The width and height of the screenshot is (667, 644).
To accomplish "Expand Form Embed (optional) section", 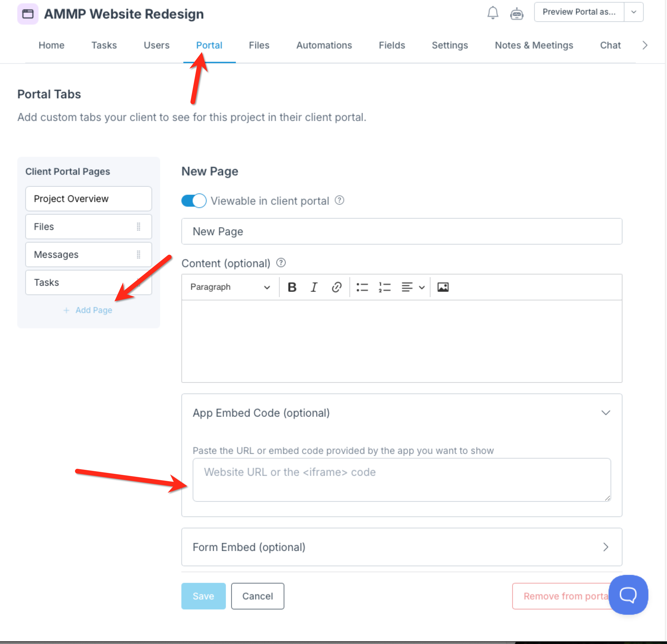I will click(402, 547).
